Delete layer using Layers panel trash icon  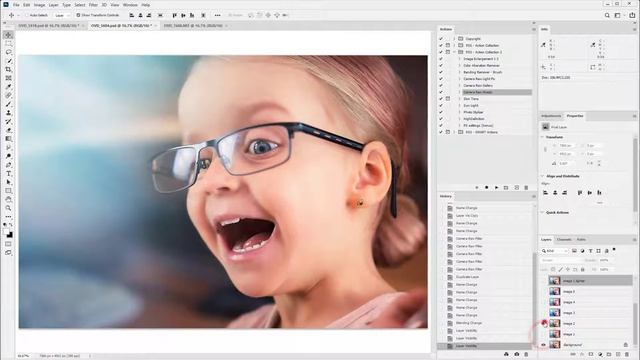point(627,354)
